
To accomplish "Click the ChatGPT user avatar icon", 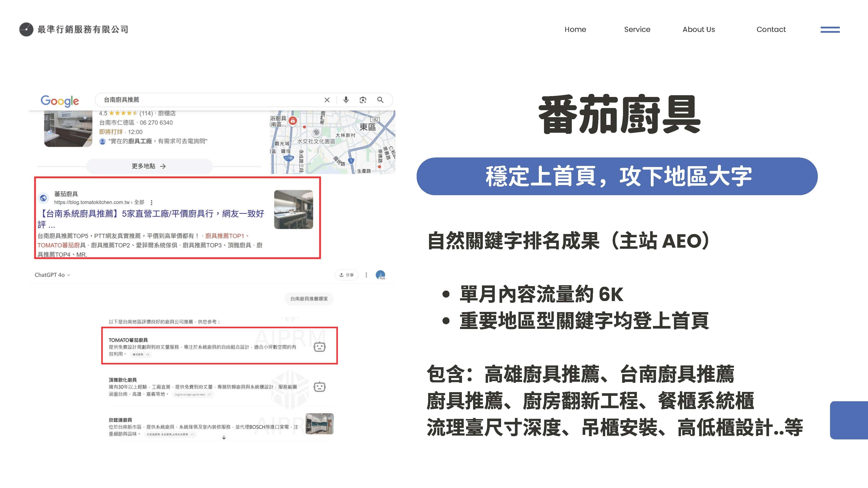I will coord(380,275).
